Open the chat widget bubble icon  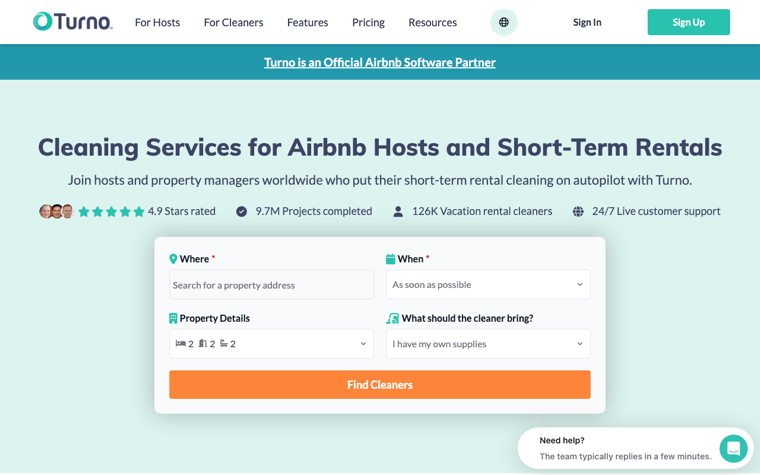pyautogui.click(x=733, y=448)
